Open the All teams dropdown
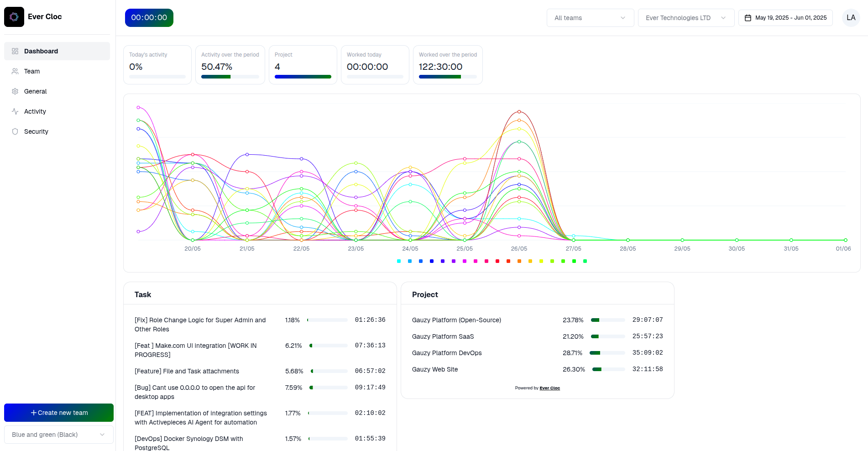The height and width of the screenshot is (451, 868). point(590,18)
